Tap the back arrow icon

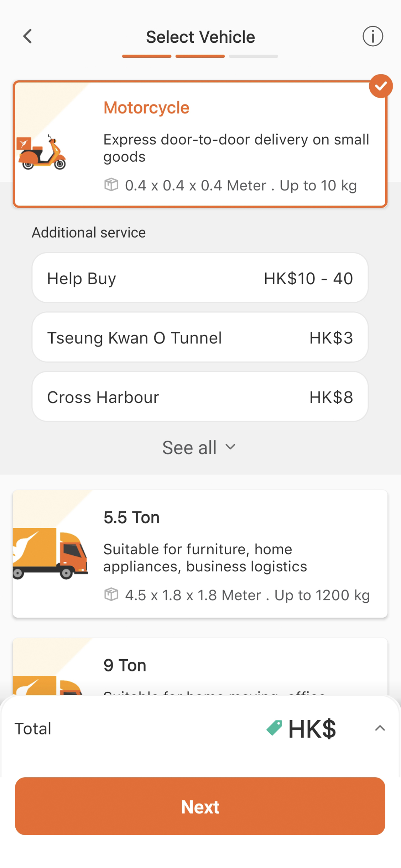point(27,36)
